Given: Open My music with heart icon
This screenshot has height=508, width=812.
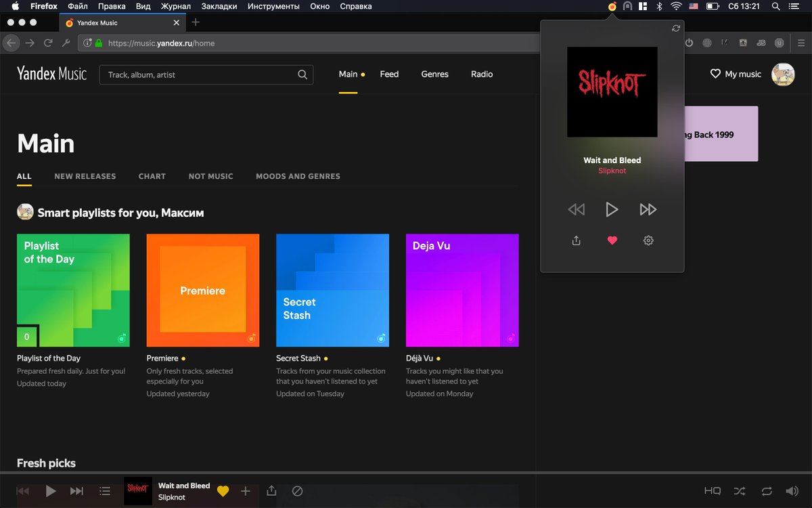Looking at the screenshot, I should (736, 74).
